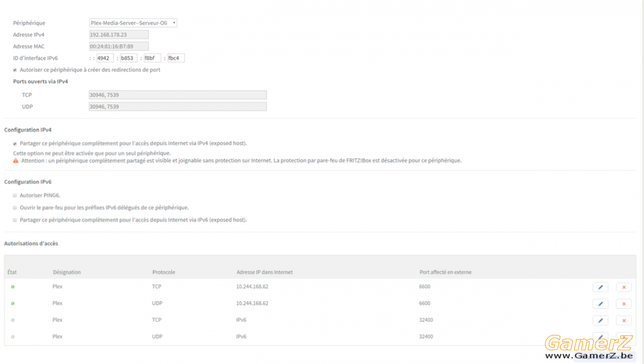Click the 'ID d'interface IPv6' label
The height and width of the screenshot is (364, 644).
point(35,58)
